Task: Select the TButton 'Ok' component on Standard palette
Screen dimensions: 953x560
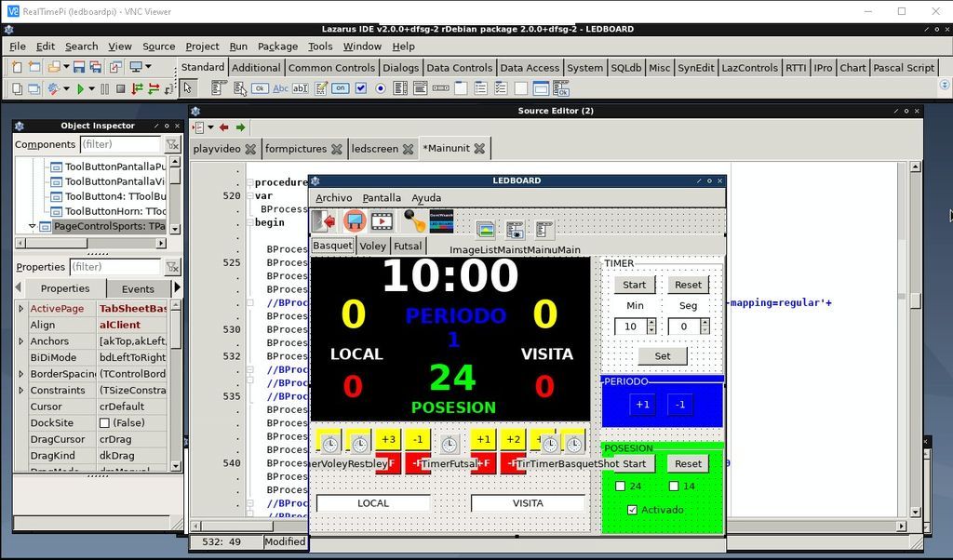Action: tap(260, 89)
